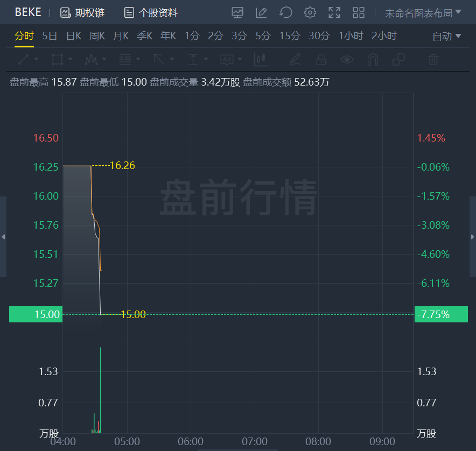Image resolution: width=476 pixels, height=451 pixels.
Task: Click 盘前成交额 52.63万 value
Action: 312,82
